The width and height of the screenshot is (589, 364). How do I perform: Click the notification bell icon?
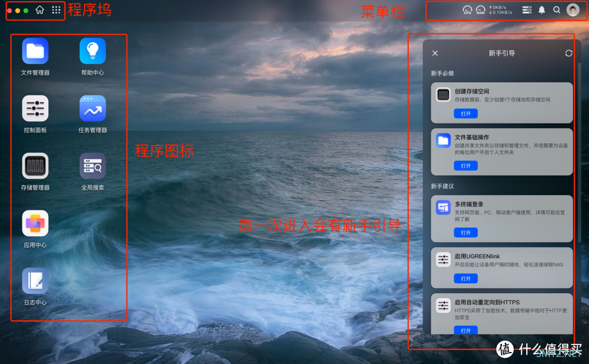pyautogui.click(x=542, y=10)
